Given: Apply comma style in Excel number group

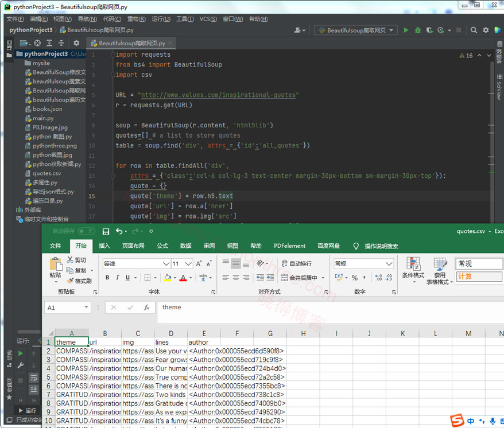Looking at the screenshot, I should click(x=364, y=278).
